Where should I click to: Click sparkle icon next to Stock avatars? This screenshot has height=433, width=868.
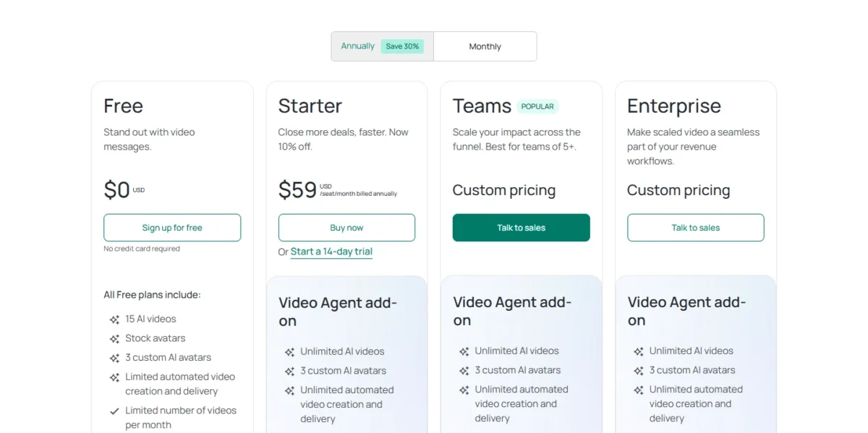(114, 339)
